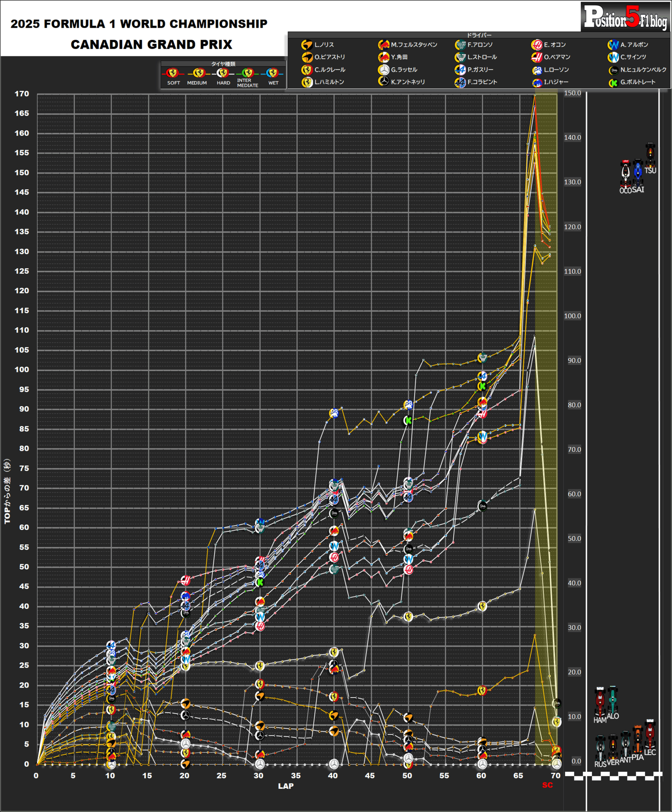Screen dimensions: 672x812
Task: Click the CANADIAN GRAND PRIX title
Action: pyautogui.click(x=151, y=44)
